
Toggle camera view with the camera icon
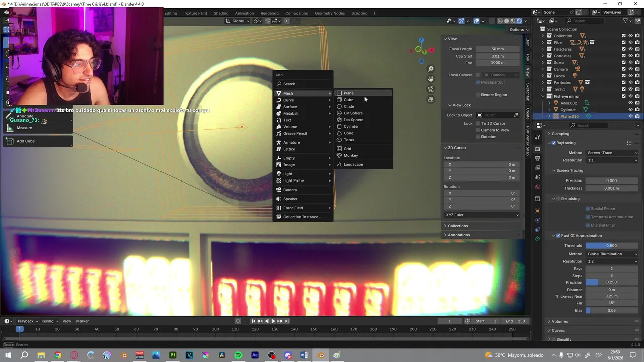431,89
